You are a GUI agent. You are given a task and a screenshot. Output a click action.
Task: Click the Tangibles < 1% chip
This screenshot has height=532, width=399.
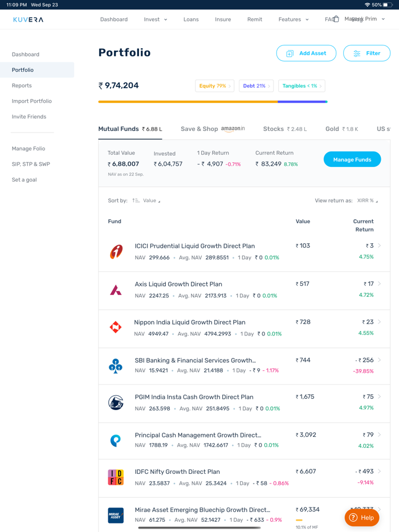tap(302, 86)
